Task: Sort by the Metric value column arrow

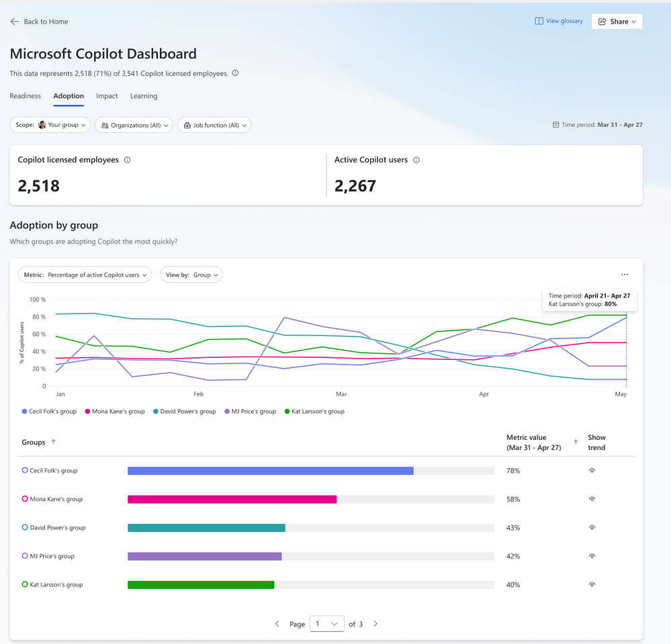Action: point(576,442)
